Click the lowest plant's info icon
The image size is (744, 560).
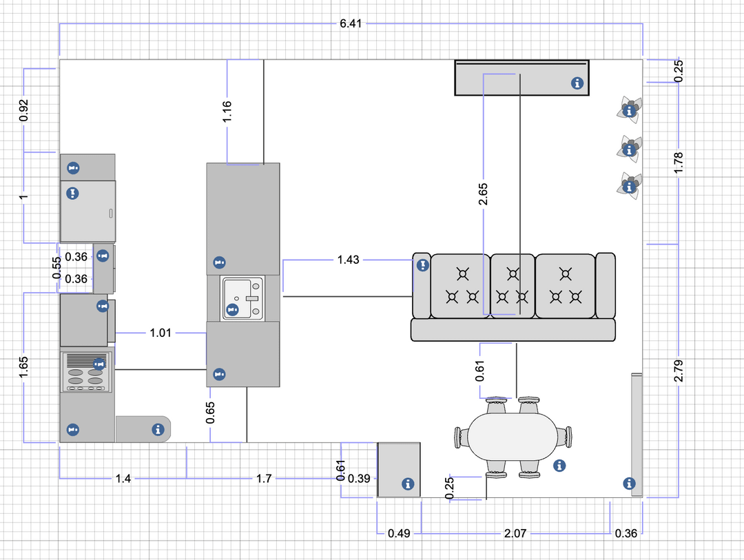pyautogui.click(x=629, y=187)
